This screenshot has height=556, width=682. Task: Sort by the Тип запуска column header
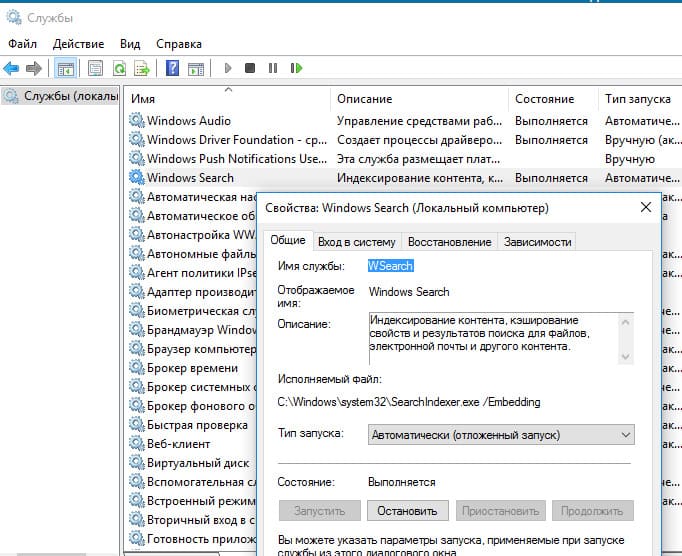coord(638,99)
